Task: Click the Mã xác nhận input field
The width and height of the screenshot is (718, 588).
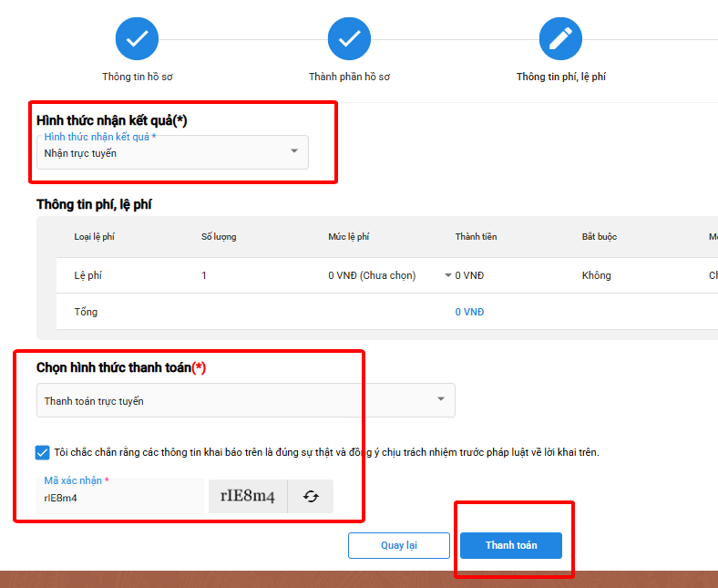Action: coord(120,497)
